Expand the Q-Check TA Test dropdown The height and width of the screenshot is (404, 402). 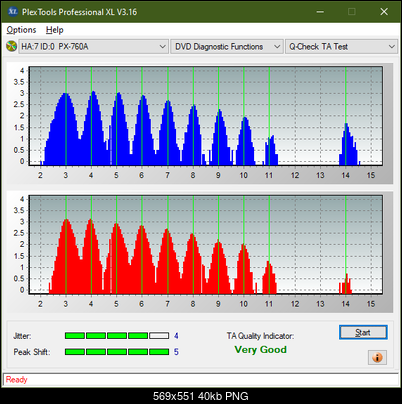coord(341,46)
